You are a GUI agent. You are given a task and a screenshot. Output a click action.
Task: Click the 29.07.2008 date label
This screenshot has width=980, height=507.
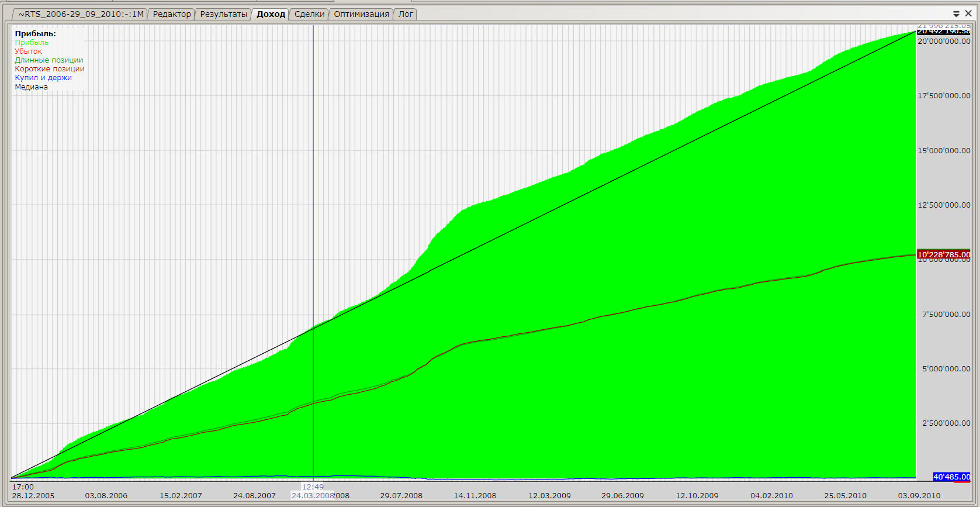[x=401, y=496]
